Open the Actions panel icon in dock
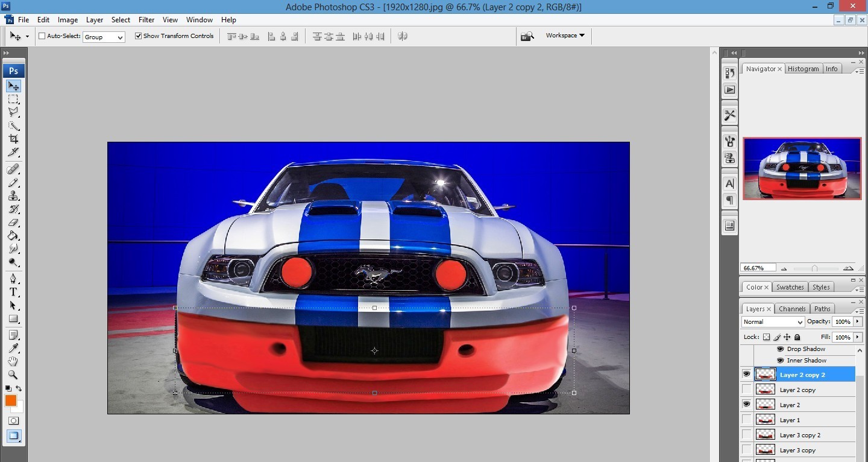Image resolution: width=868 pixels, height=462 pixels. point(729,89)
